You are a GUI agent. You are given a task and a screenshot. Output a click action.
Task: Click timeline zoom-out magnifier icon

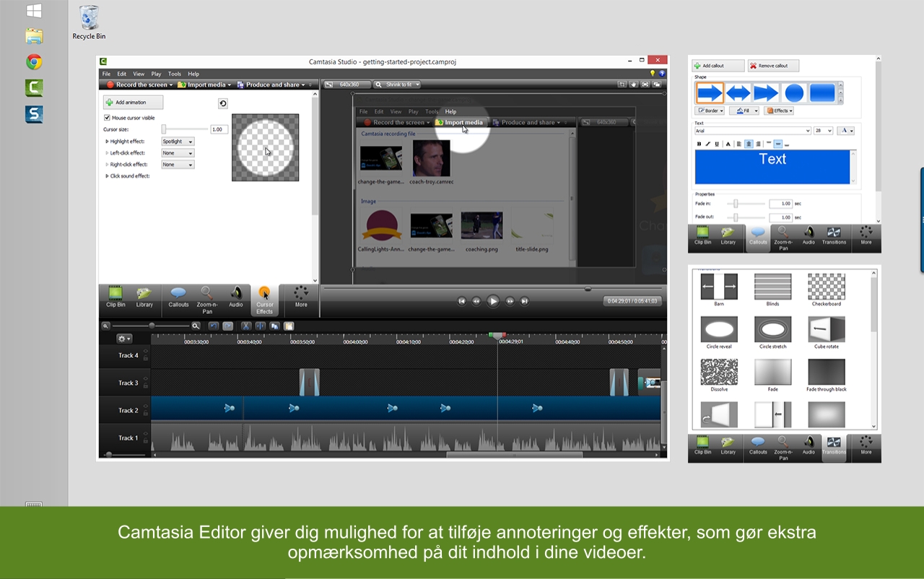106,326
